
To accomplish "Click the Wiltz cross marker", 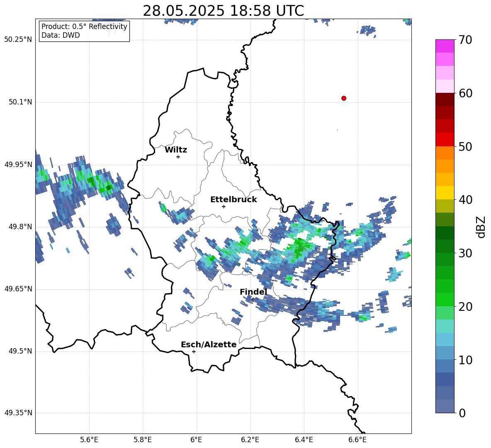I will [178, 157].
